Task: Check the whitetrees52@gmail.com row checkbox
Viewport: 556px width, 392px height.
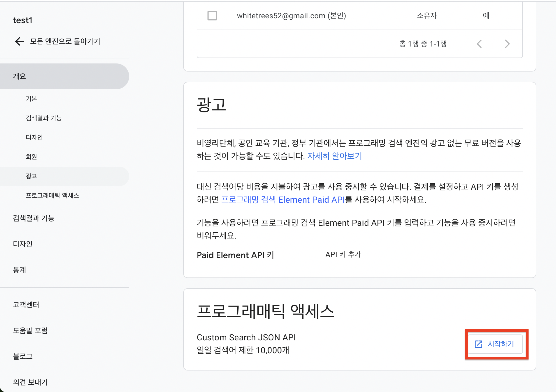Action: click(212, 16)
